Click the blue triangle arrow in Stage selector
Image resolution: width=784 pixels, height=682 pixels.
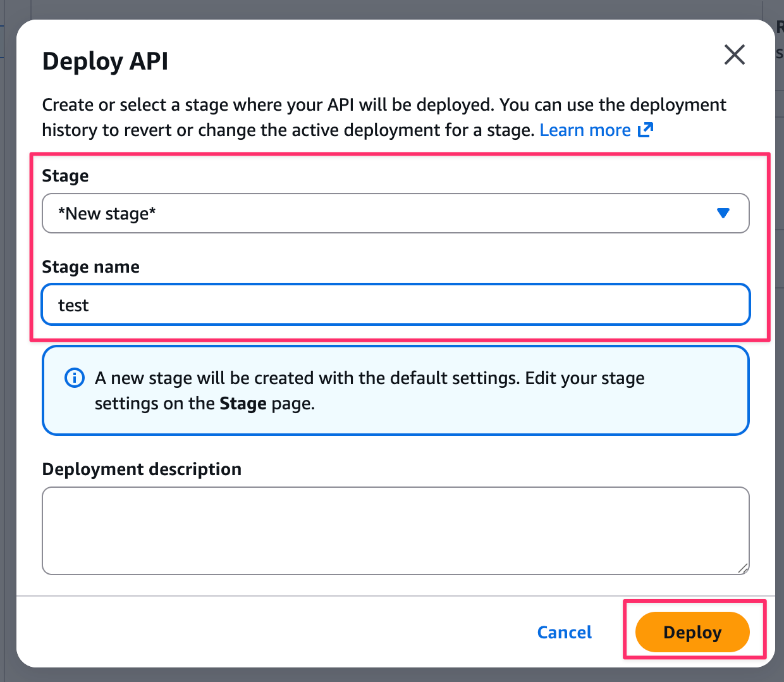723,214
